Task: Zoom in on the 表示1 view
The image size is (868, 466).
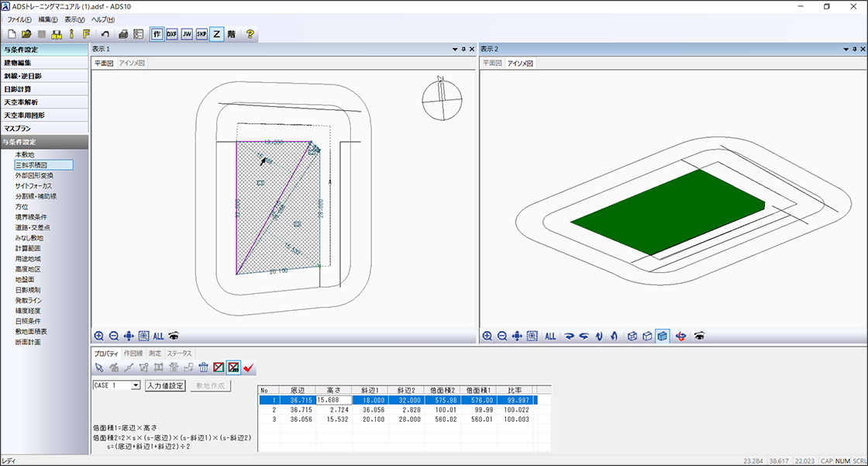Action: [x=99, y=336]
